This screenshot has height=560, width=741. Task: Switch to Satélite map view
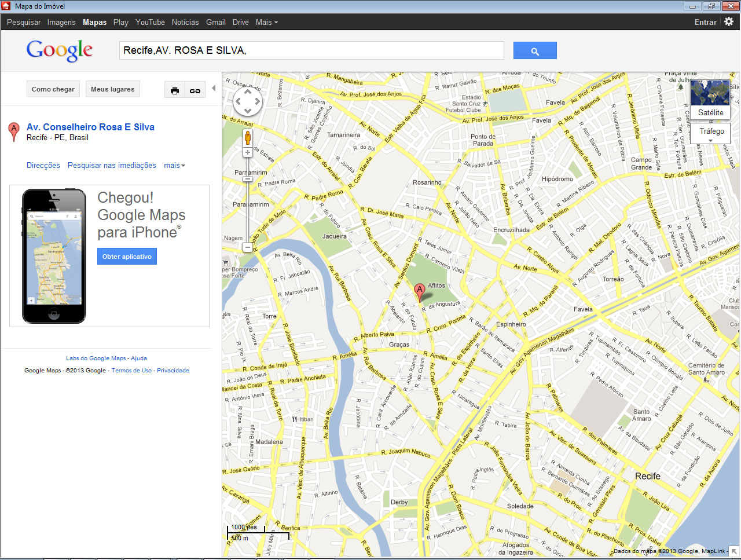[710, 99]
